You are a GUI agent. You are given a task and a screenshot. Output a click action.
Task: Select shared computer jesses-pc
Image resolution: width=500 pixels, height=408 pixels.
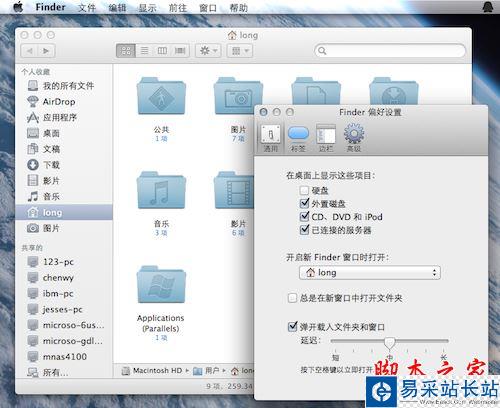pos(64,309)
